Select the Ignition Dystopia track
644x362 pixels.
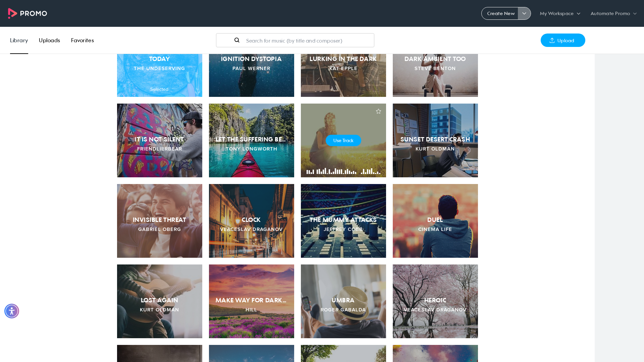(252, 75)
